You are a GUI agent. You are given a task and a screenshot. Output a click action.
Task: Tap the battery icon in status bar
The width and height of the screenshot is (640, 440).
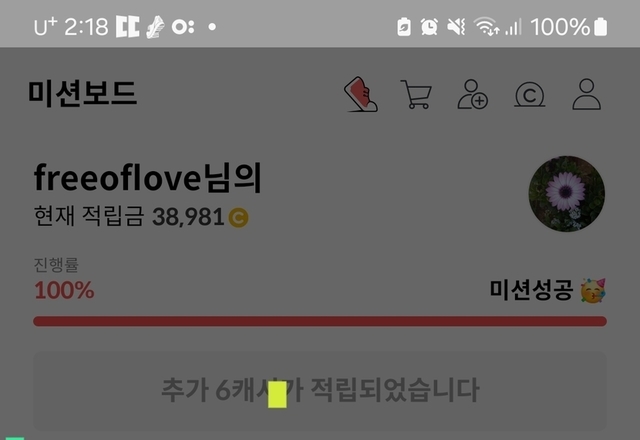point(600,27)
